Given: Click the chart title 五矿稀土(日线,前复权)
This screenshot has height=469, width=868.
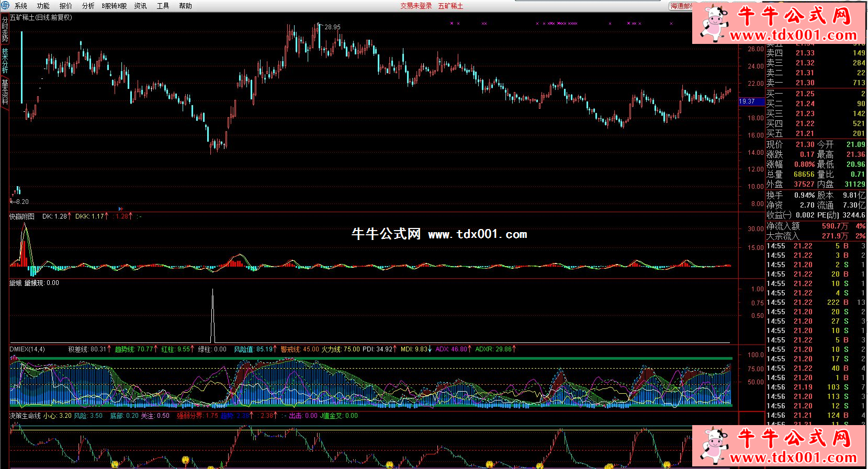Looking at the screenshot, I should click(41, 17).
